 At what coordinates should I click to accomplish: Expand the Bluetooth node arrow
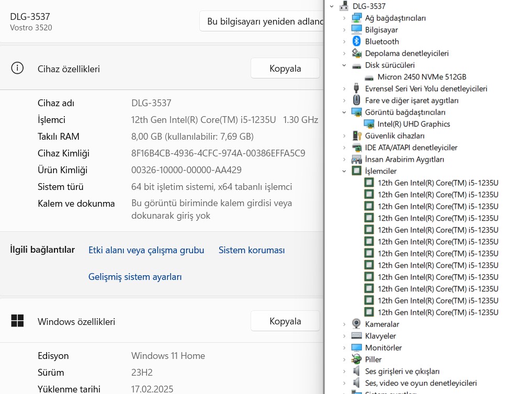pos(344,41)
